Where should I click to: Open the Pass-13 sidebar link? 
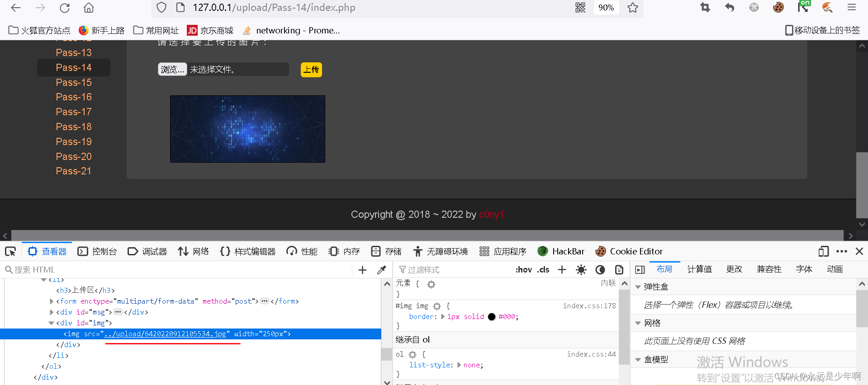[74, 52]
